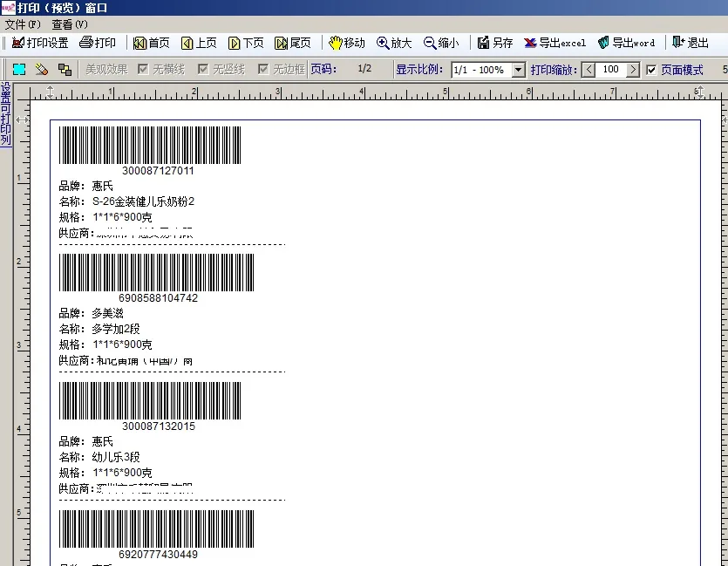Toggle the 无边框 checkbox
This screenshot has height=566, width=728.
(263, 69)
